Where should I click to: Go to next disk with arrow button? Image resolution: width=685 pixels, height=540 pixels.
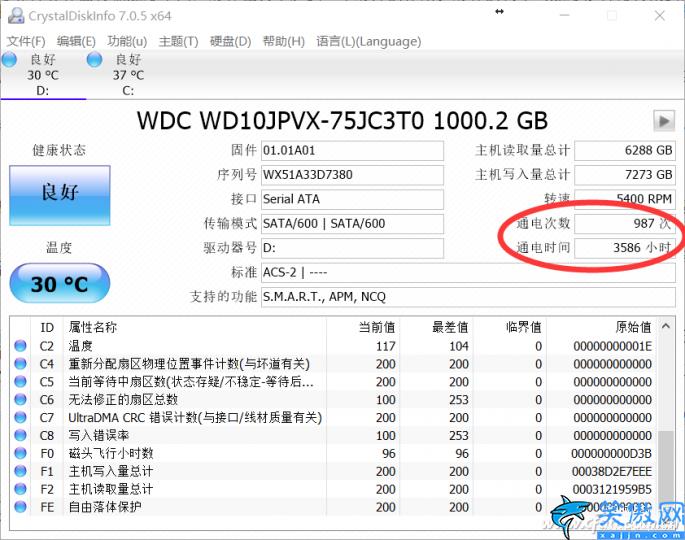click(x=664, y=121)
